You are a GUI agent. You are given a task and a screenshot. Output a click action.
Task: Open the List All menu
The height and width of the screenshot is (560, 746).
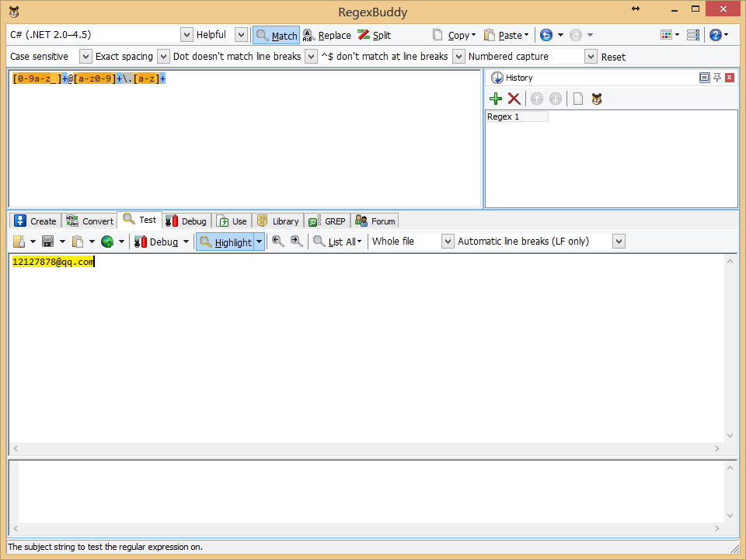click(337, 242)
